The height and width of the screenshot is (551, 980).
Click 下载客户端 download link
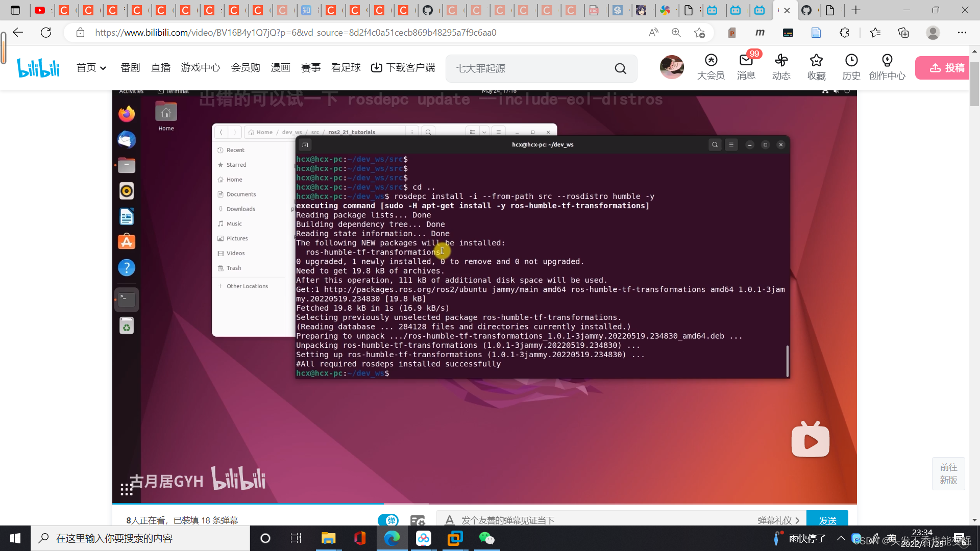403,68
